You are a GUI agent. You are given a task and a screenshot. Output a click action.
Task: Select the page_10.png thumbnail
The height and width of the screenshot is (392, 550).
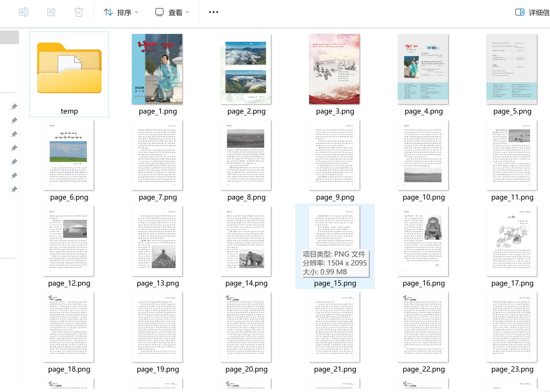click(x=423, y=155)
